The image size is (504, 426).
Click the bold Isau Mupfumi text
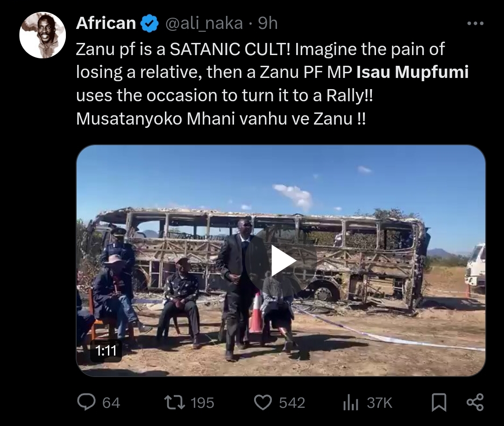(413, 72)
